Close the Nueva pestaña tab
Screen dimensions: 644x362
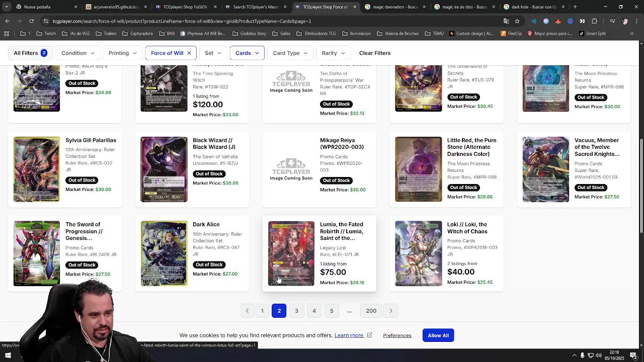[x=75, y=7]
